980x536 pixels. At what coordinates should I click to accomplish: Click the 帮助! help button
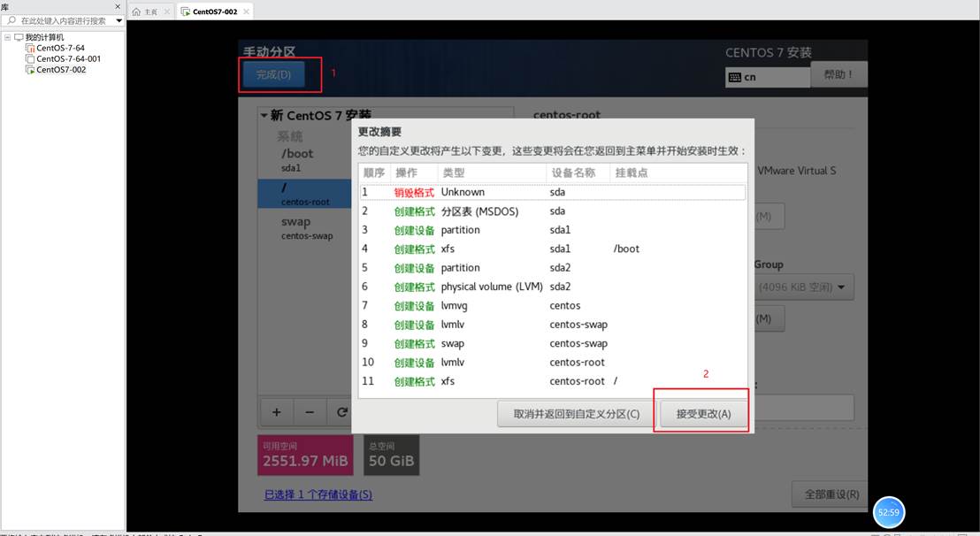[838, 74]
